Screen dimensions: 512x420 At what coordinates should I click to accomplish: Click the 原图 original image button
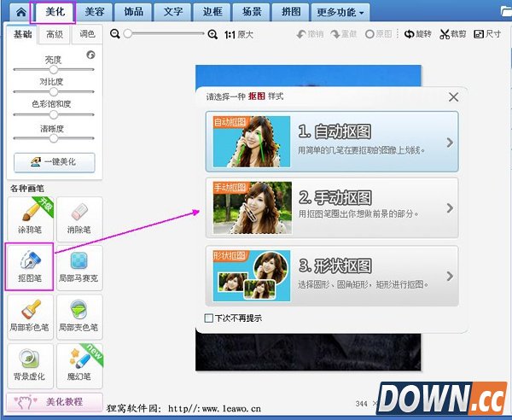pyautogui.click(x=378, y=34)
